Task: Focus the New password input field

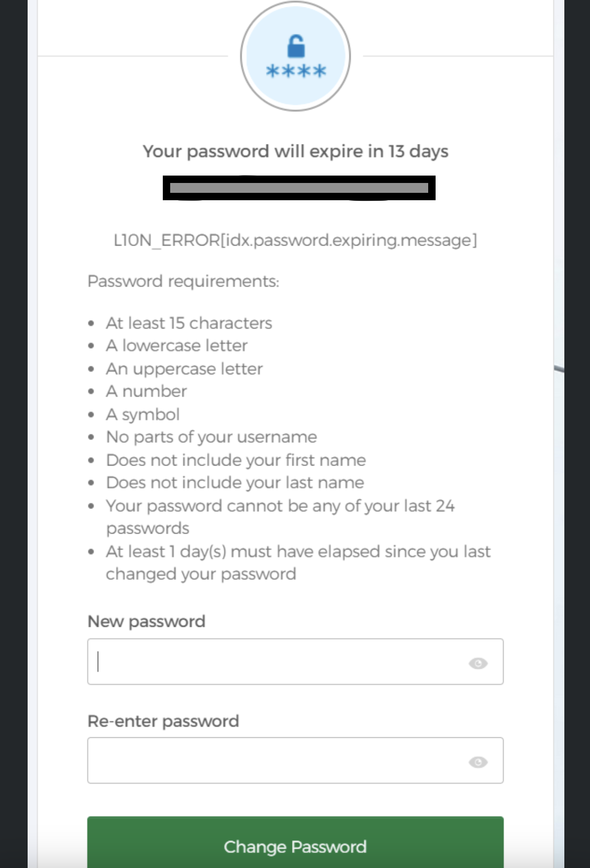Action: 276,662
